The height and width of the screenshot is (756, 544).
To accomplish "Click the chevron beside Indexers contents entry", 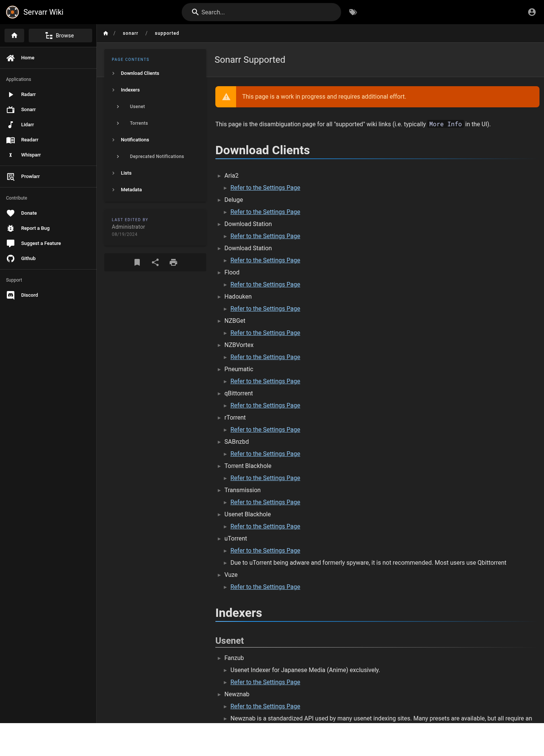I will coord(113,90).
